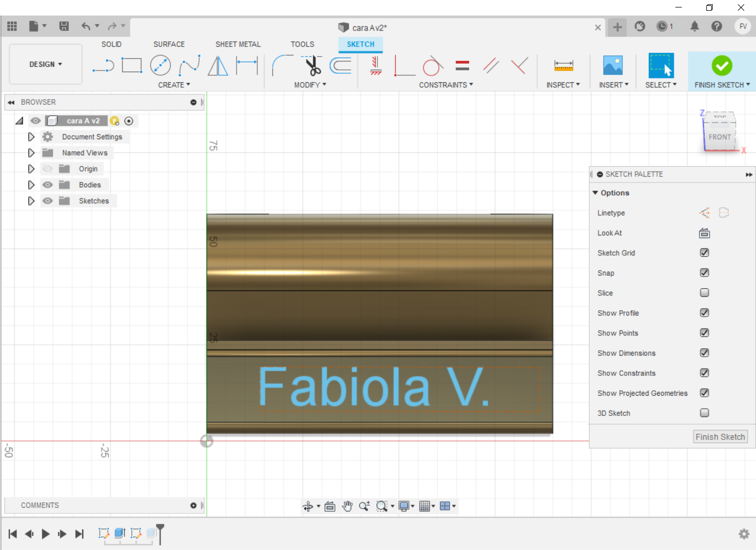Hide the Bodies folder with eye icon
This screenshot has height=550, width=756.
click(48, 185)
